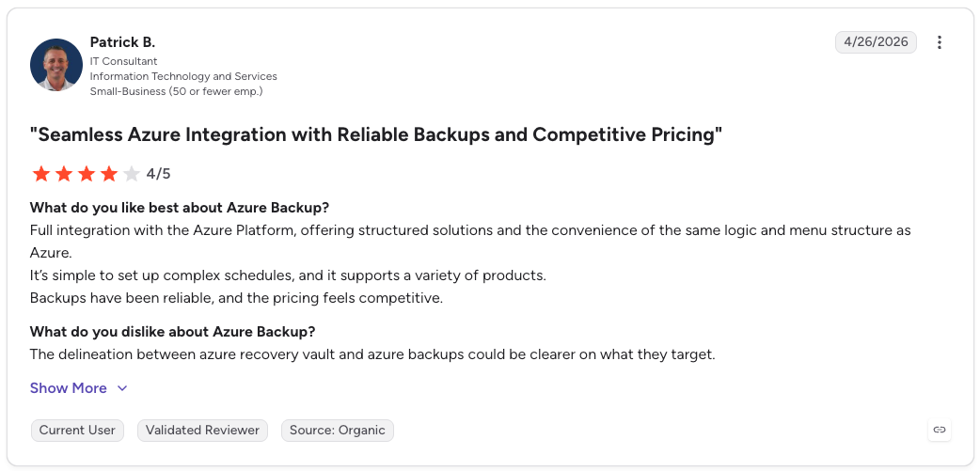Click the fourth rating star
980x471 pixels.
[x=109, y=174]
